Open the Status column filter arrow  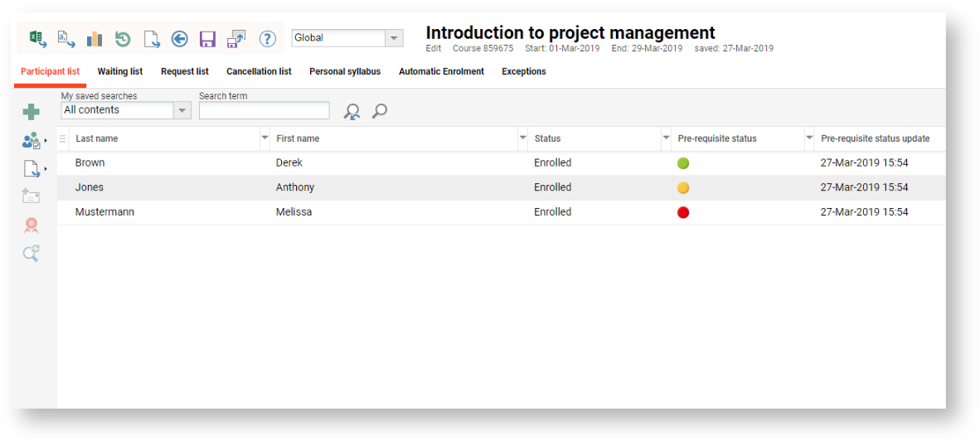point(666,138)
